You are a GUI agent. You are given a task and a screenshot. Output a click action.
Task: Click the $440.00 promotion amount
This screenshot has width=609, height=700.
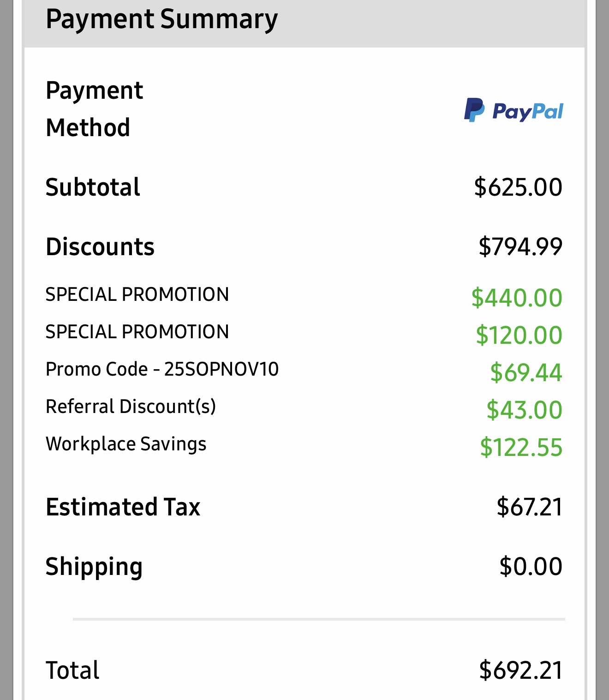(517, 298)
